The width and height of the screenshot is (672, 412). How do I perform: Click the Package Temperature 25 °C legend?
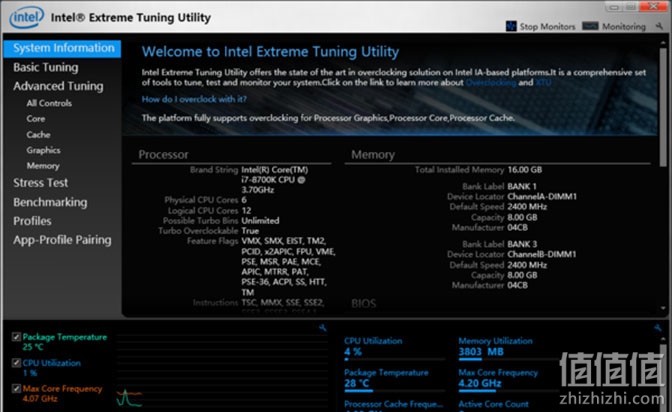coord(65,342)
